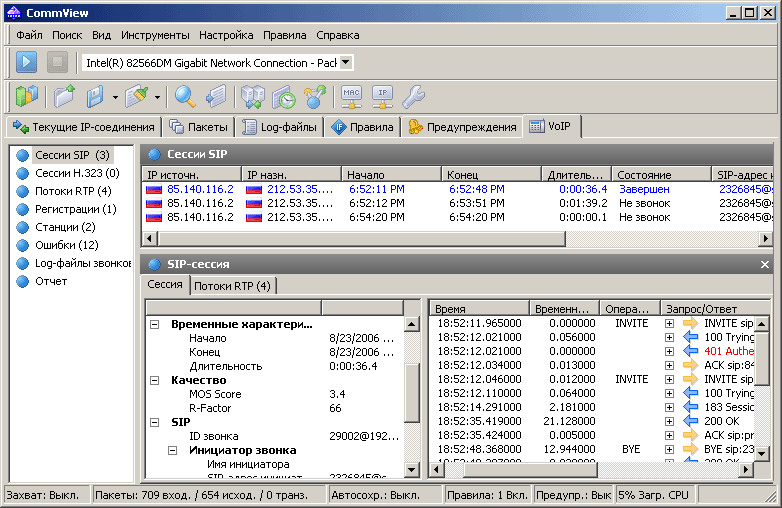Open the Файл menu
Viewport: 782px width, 508px height.
click(x=29, y=35)
